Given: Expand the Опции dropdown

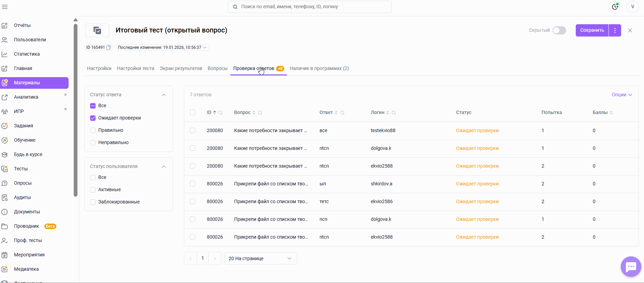Looking at the screenshot, I should click(622, 95).
